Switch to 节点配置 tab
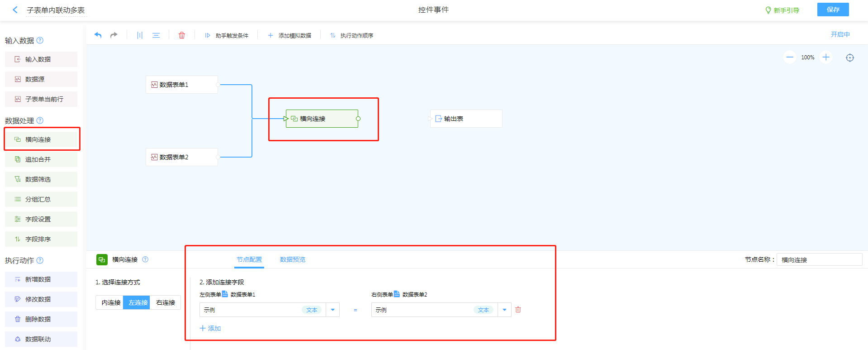 (249, 259)
